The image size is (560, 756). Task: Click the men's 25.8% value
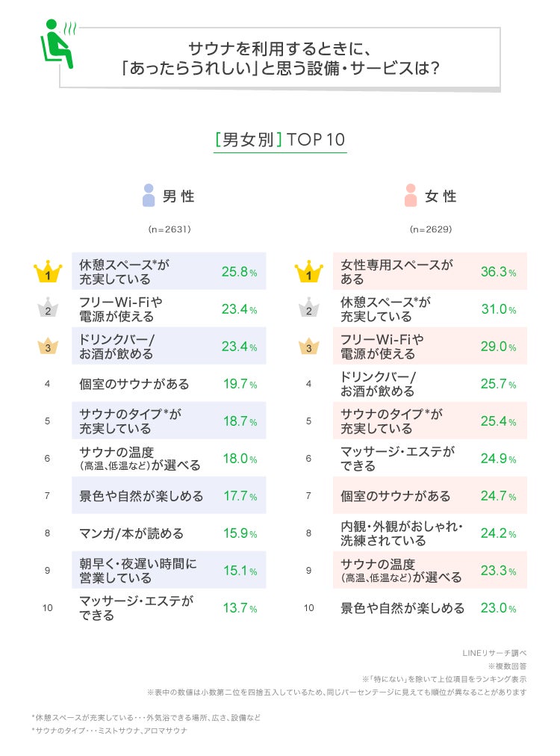click(x=239, y=272)
